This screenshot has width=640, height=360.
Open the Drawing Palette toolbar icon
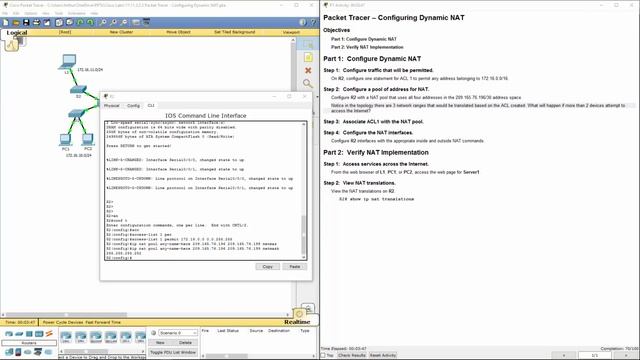136,22
